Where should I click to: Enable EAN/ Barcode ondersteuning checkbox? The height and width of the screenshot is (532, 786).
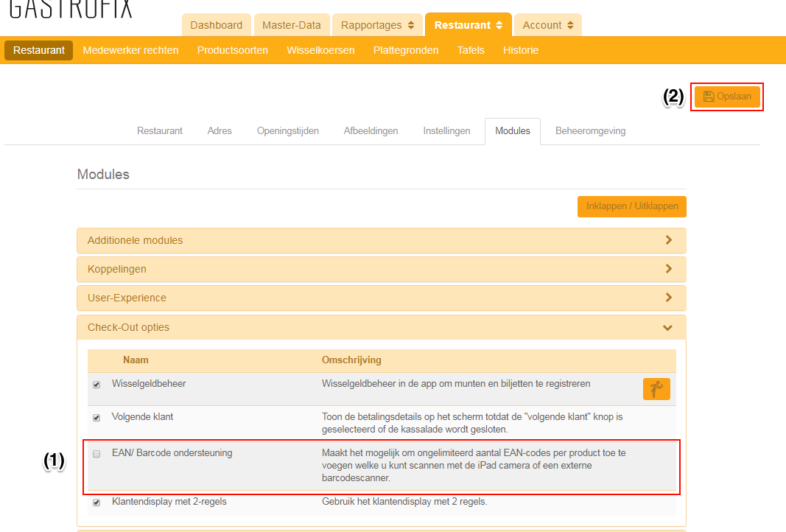pos(97,454)
